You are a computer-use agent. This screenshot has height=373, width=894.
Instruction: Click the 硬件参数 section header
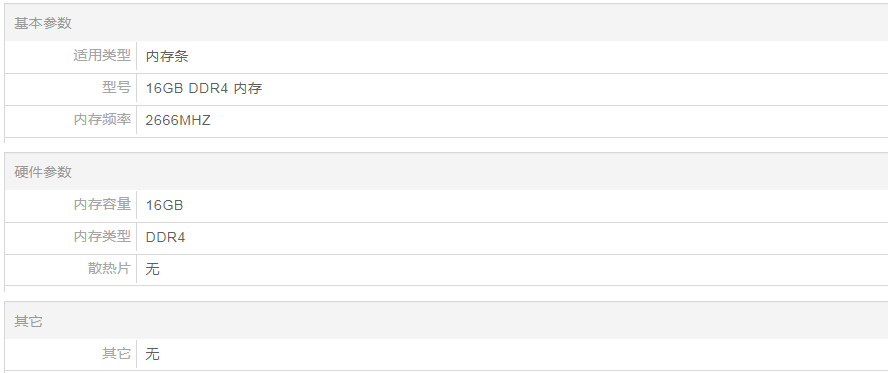[x=43, y=172]
